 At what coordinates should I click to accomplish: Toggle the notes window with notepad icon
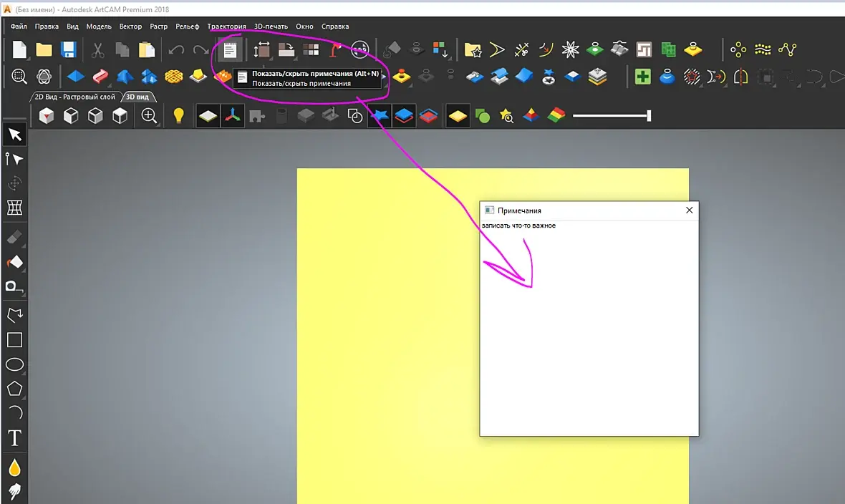(x=230, y=50)
